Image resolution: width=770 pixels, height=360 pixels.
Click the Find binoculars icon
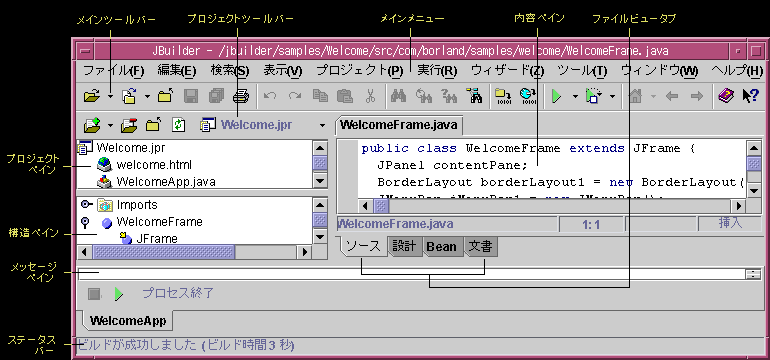click(398, 96)
